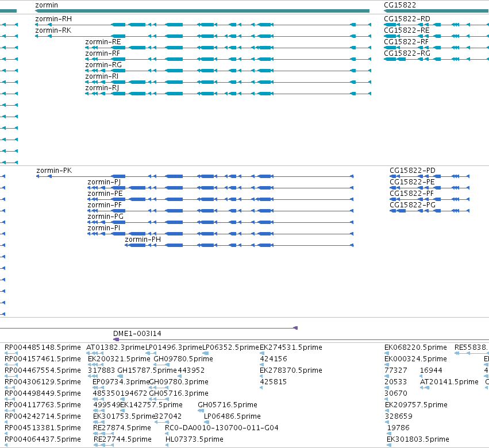Click cDNA EP09734.3prime
The image size is (489, 448).
coord(121,382)
